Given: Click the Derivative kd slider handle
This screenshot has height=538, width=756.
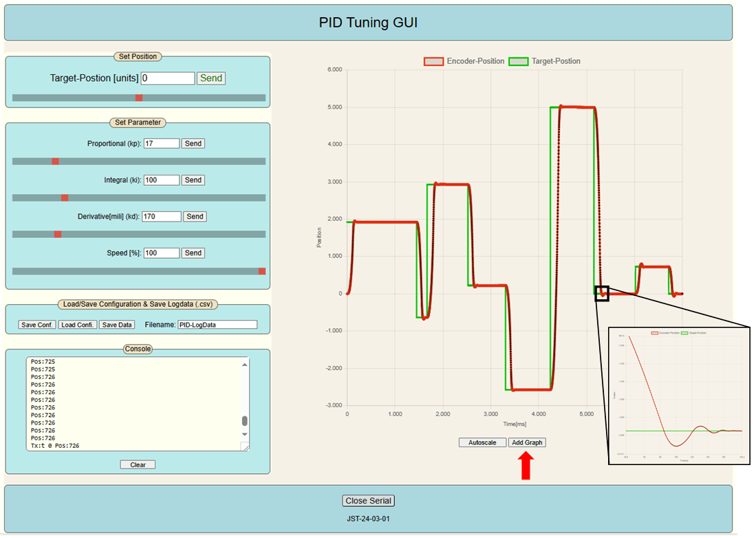Looking at the screenshot, I should (x=58, y=234).
